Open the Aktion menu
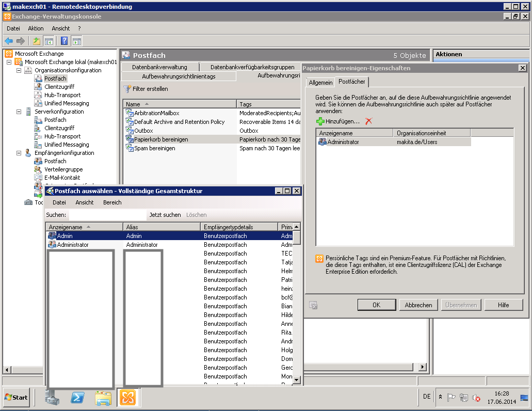Viewport: 532px width, 411px height. 36,28
